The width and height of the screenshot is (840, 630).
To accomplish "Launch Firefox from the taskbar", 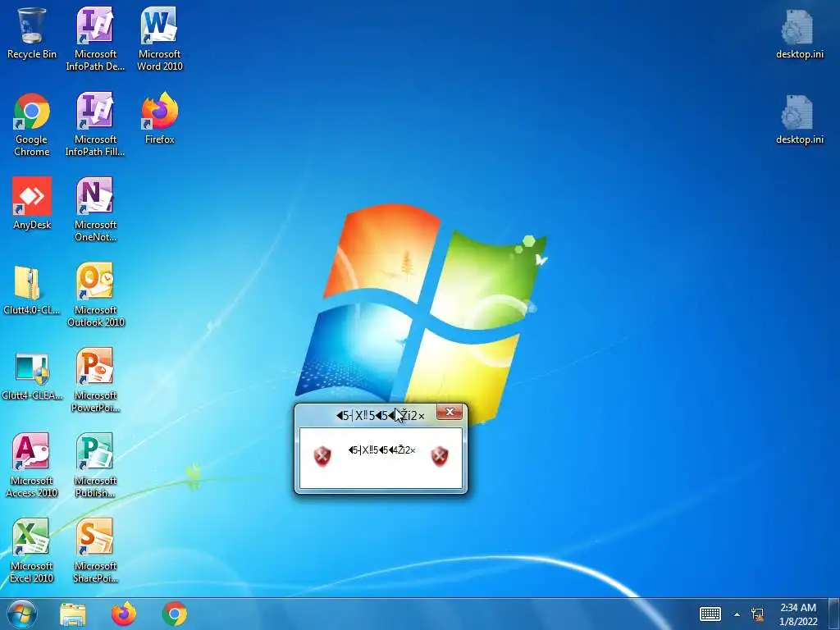I will tap(124, 614).
